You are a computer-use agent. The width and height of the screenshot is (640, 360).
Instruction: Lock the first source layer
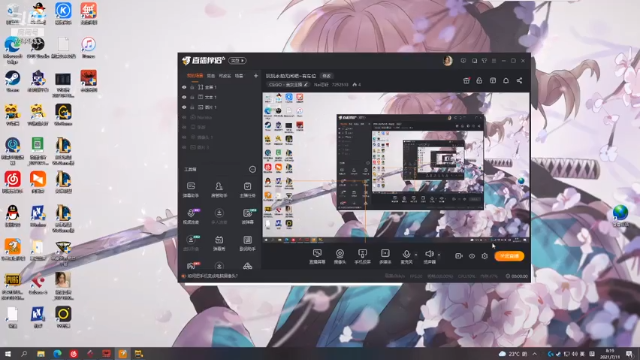pyautogui.click(x=192, y=87)
